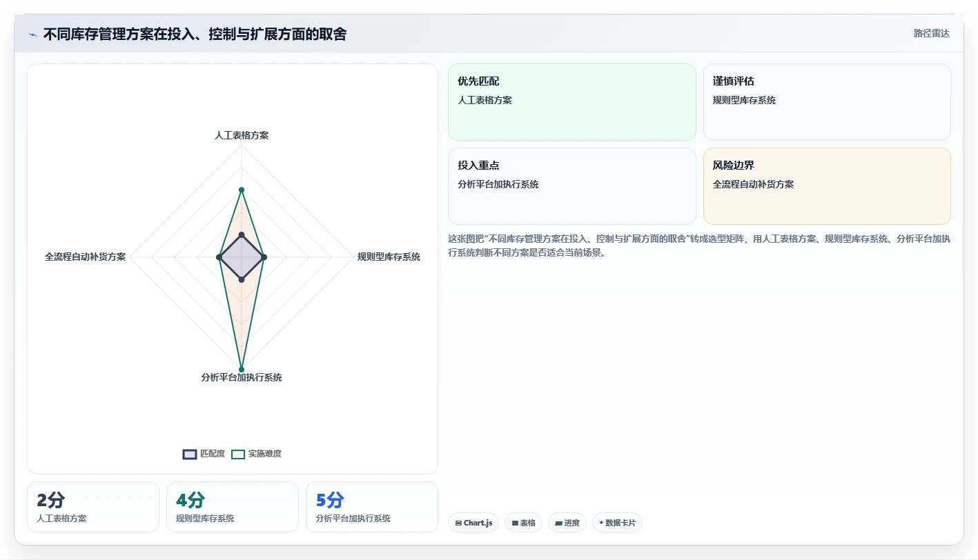Click the dark 匹配度 point on 人工表格方案 axis
The width and height of the screenshot is (978, 560).
click(x=242, y=235)
